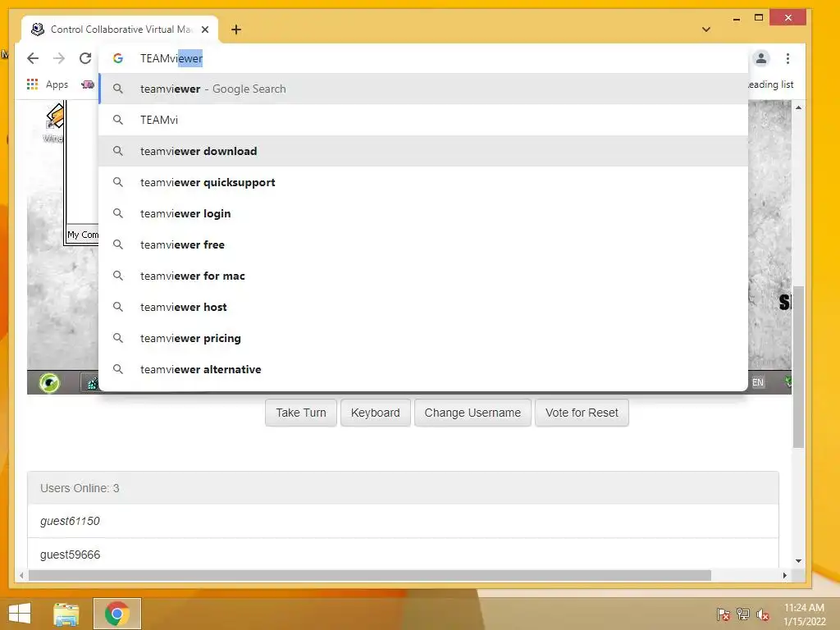
Task: Choose the 'teamviewer for mac' suggestion
Action: (423, 276)
